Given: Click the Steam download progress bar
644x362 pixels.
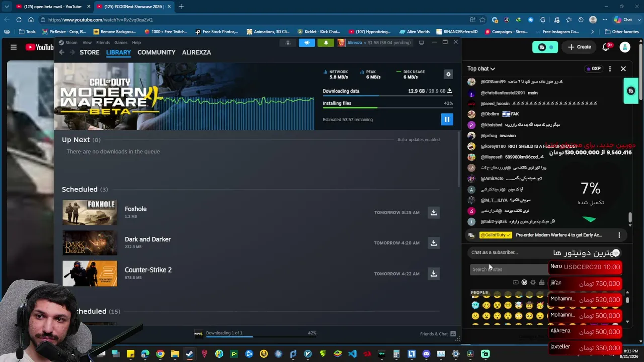Looking at the screenshot, I should 387,96.
